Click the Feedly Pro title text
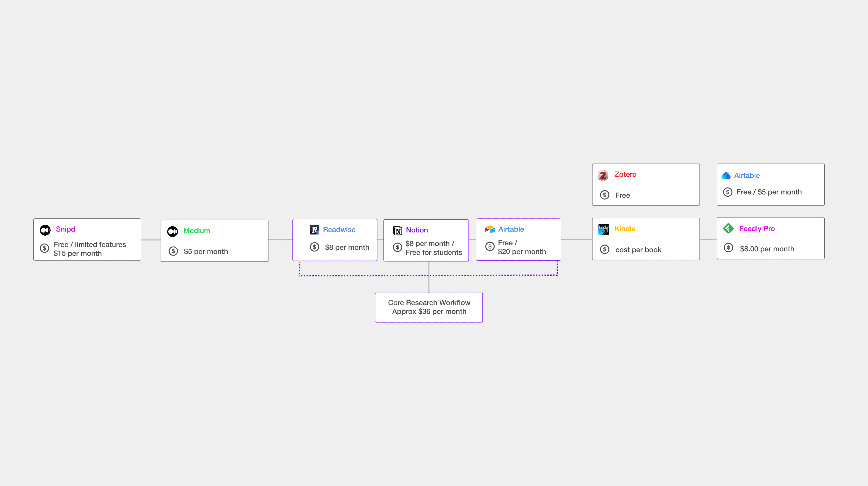 coord(757,229)
